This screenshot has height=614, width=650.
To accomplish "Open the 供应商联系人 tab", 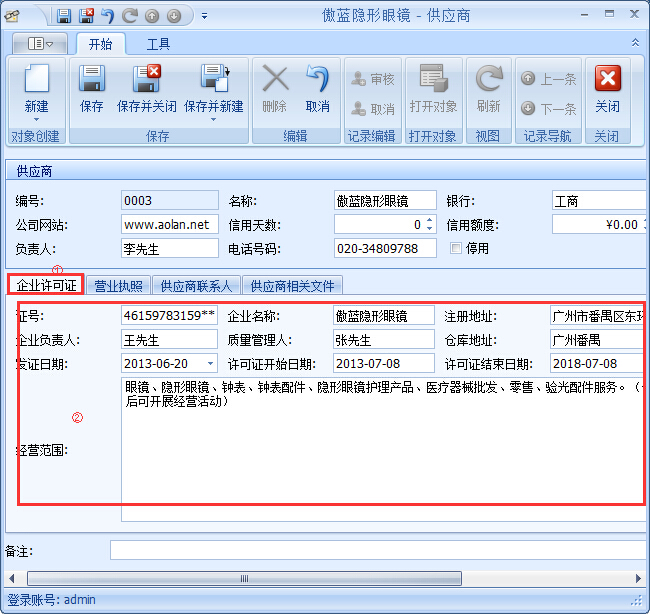I will [196, 286].
